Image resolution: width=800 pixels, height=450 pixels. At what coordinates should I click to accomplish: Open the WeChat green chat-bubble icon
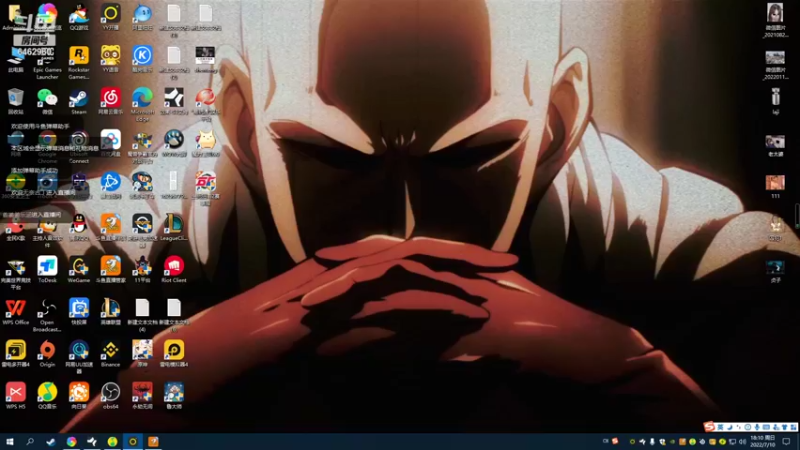tap(47, 97)
